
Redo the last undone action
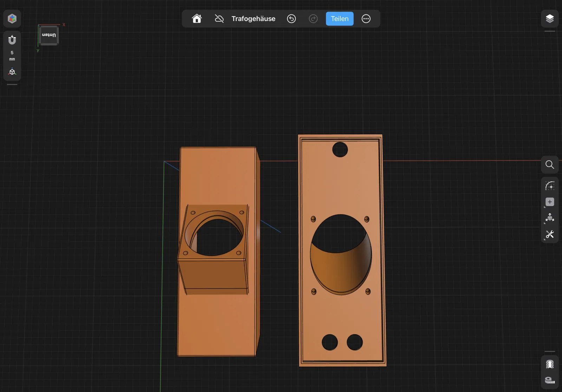pos(313,19)
